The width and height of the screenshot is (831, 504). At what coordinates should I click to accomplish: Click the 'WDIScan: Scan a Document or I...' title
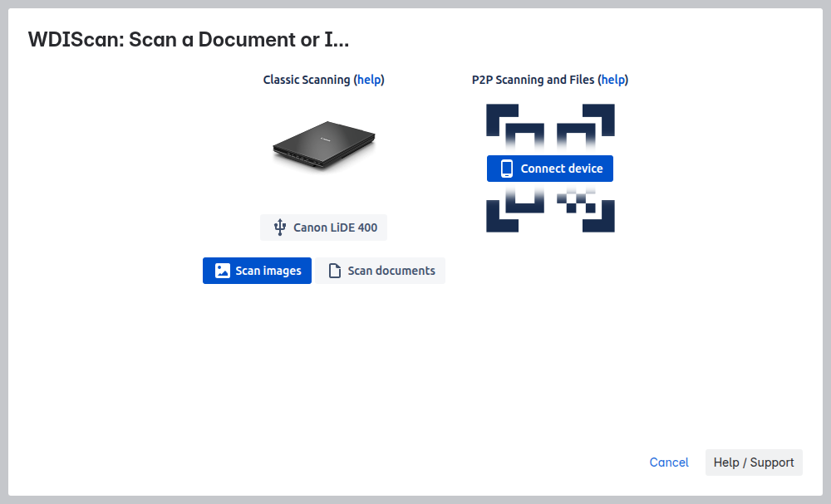(x=189, y=40)
